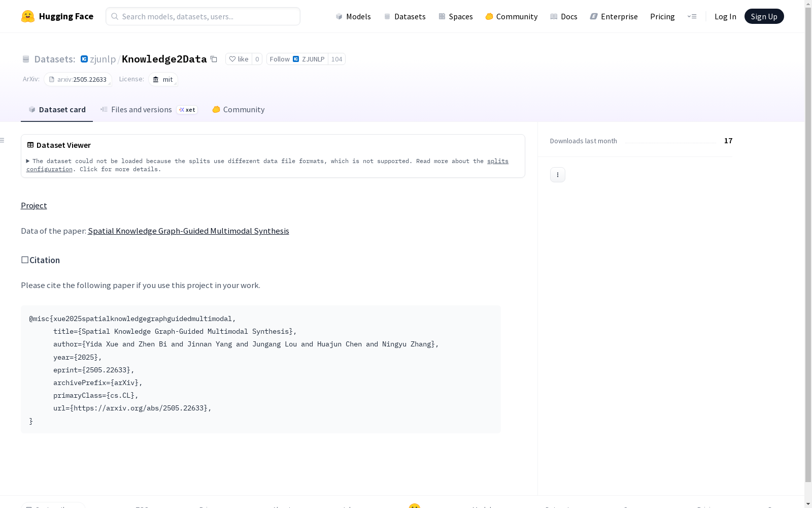Click the Enterprise icon in navbar
The height and width of the screenshot is (508, 812).
[x=594, y=16]
